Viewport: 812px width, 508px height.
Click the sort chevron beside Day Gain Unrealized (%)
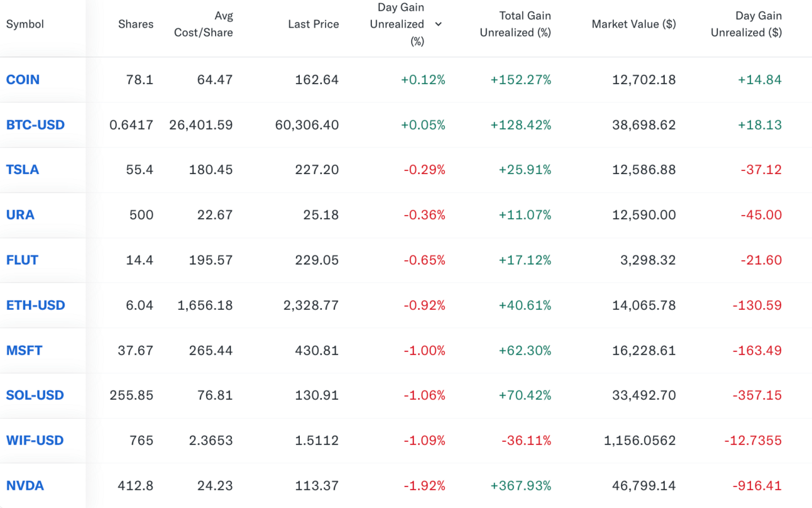point(438,24)
